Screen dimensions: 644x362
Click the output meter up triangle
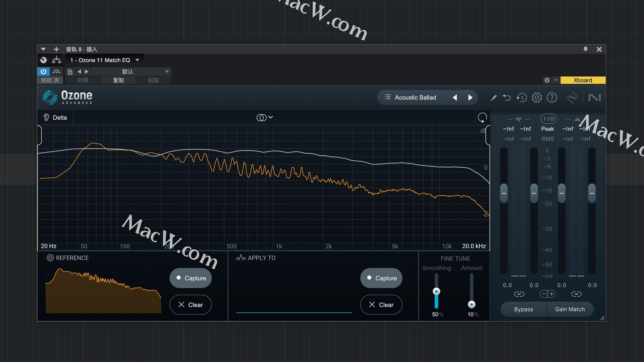[577, 119]
